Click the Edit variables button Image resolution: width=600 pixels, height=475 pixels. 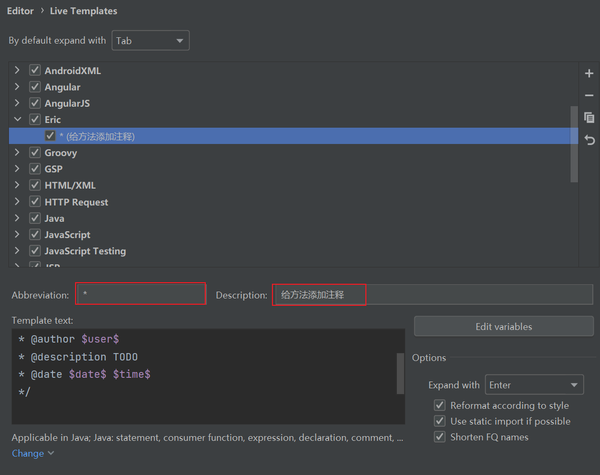click(x=504, y=326)
